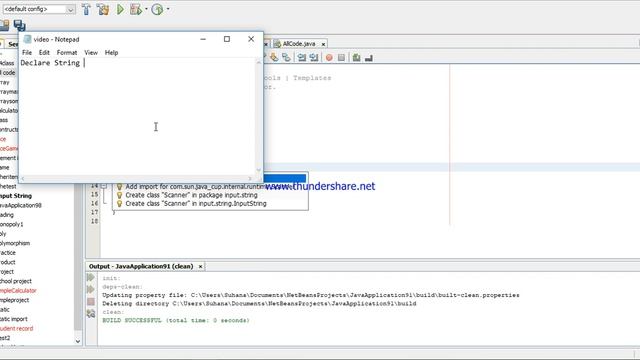Click the Notepad vertical scrollbar up arrow
Viewport: 640px width, 360px height.
259,62
